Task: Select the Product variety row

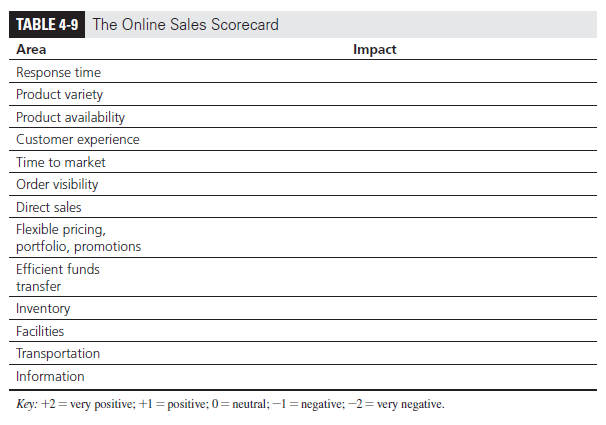Action: (59, 94)
